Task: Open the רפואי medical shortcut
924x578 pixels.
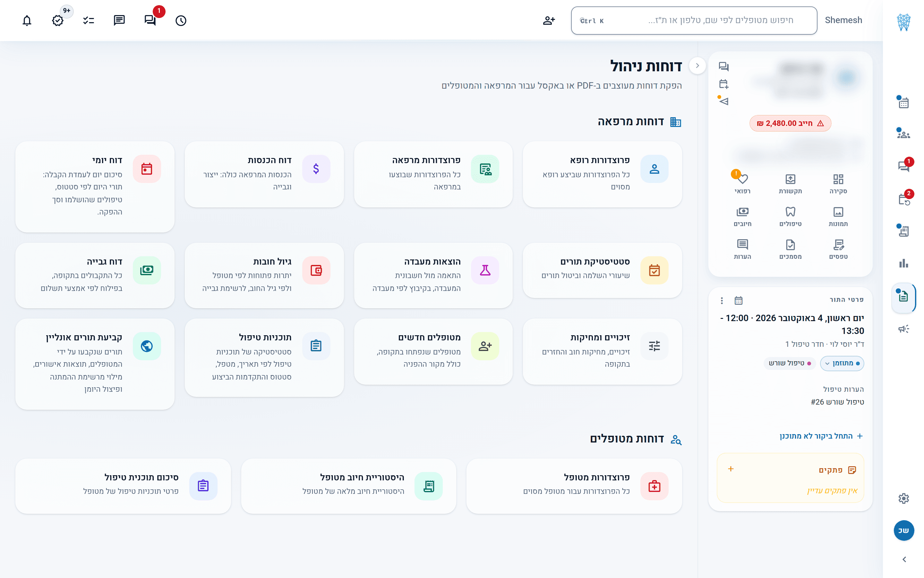Action: pyautogui.click(x=742, y=183)
